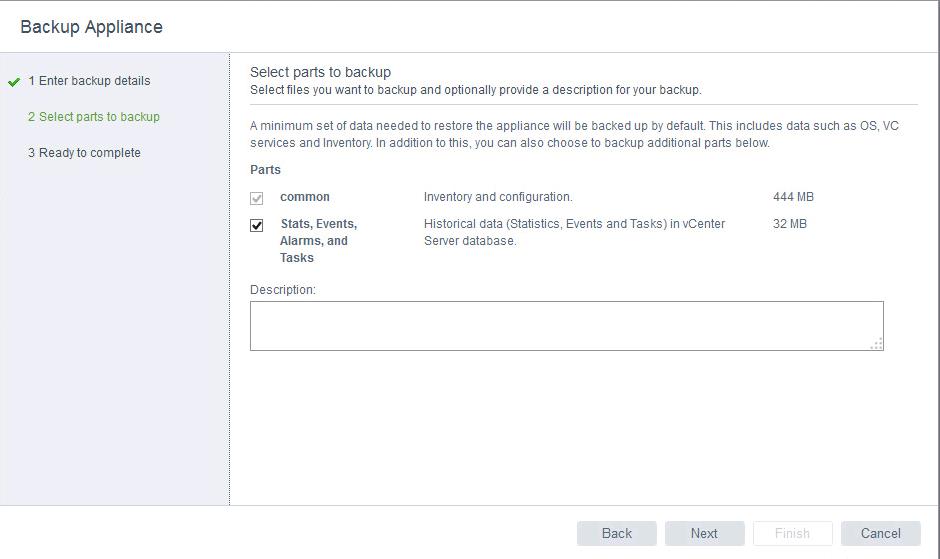Click the 444 MB size value
This screenshot has width=940, height=559.
click(x=793, y=197)
